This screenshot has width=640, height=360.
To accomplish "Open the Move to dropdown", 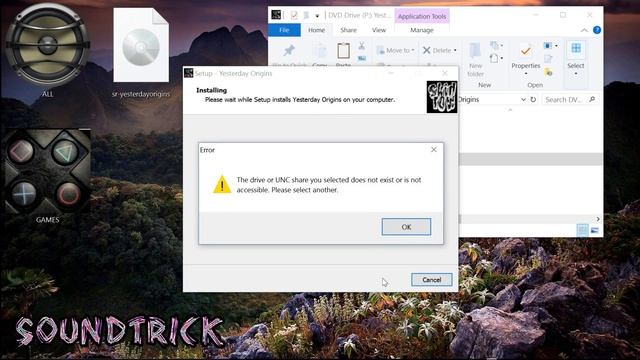I will point(395,50).
